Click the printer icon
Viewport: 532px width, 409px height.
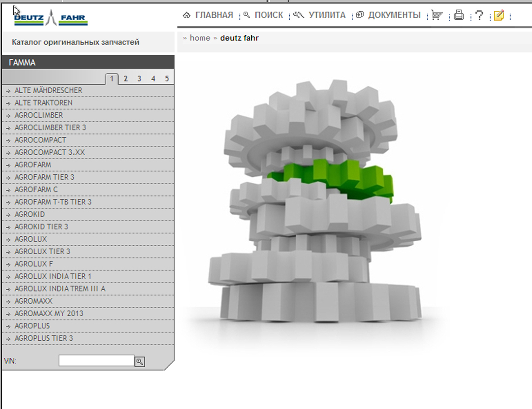click(459, 15)
